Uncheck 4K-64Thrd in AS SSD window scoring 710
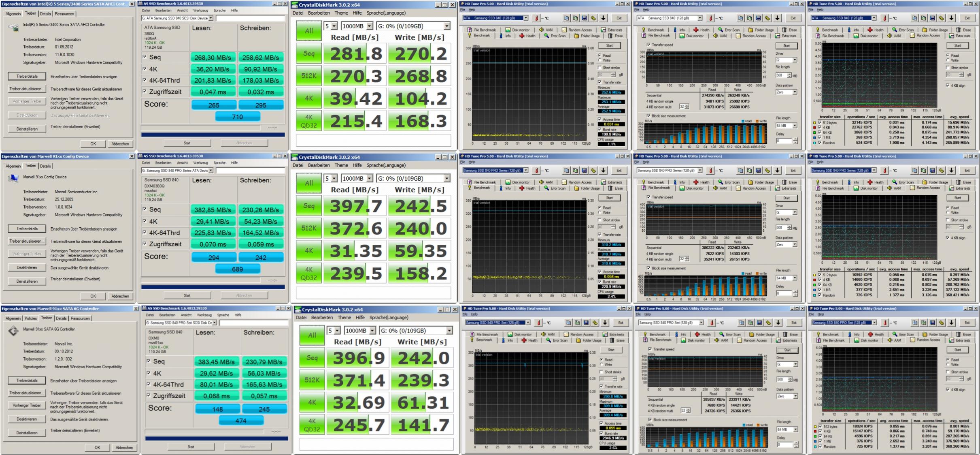Screen dimensions: 980x455 pyautogui.click(x=145, y=80)
